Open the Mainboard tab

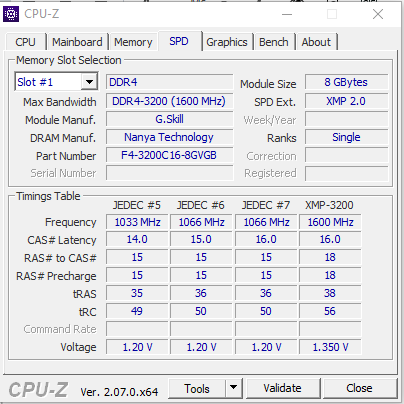pyautogui.click(x=77, y=42)
